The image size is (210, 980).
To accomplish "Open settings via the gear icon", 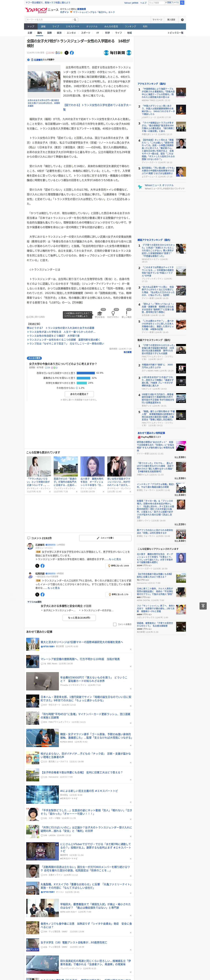I will [x=182, y=19].
